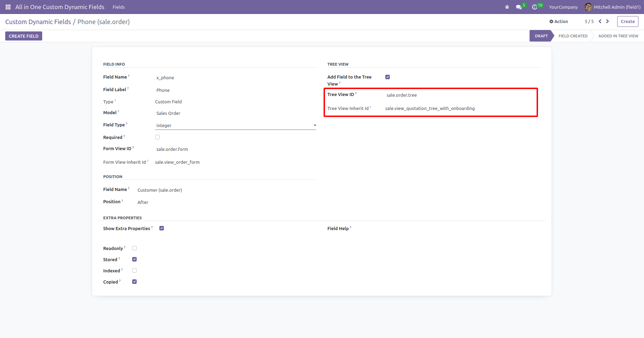Go to previous record arrow

600,21
